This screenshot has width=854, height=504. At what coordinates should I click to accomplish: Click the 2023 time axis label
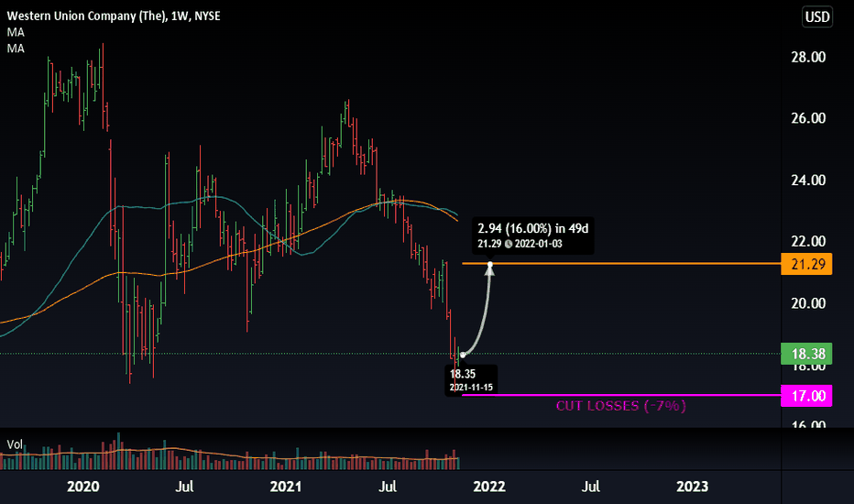click(692, 486)
